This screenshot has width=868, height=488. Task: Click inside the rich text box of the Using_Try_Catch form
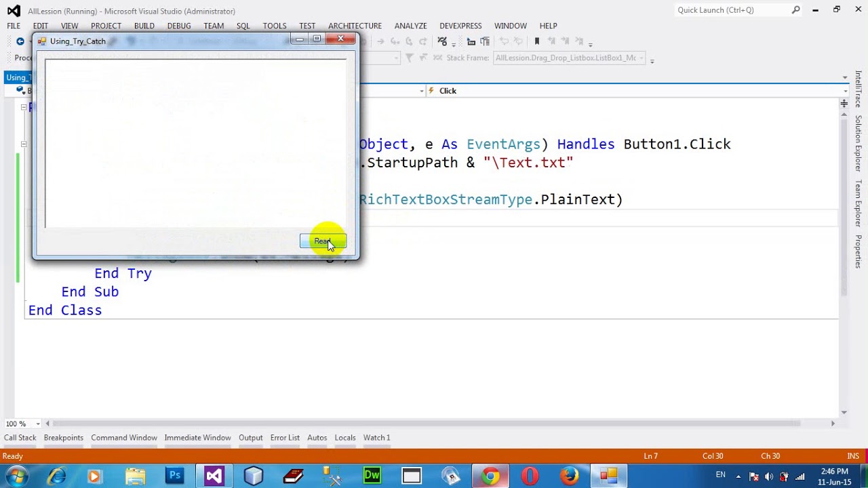[x=196, y=144]
